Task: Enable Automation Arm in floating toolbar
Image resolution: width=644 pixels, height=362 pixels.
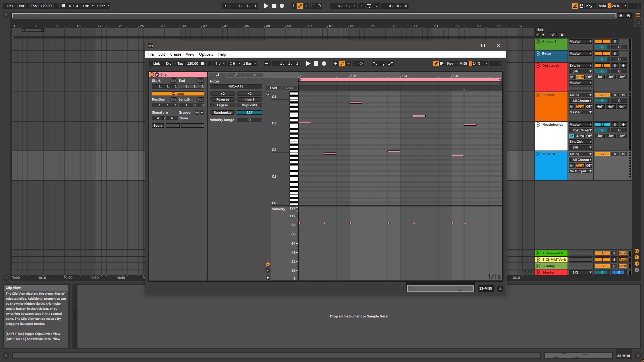Action: 342,64
